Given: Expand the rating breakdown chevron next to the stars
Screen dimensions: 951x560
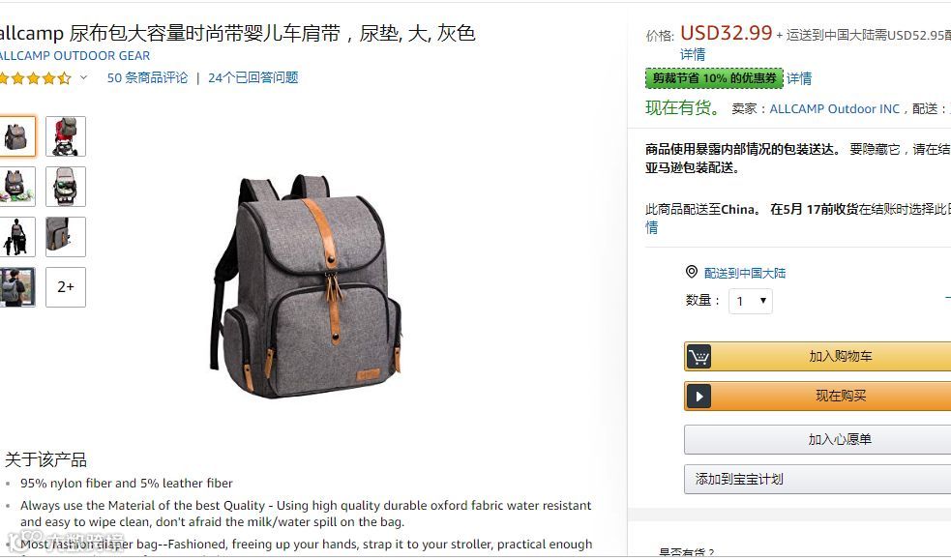Looking at the screenshot, I should click(x=84, y=77).
